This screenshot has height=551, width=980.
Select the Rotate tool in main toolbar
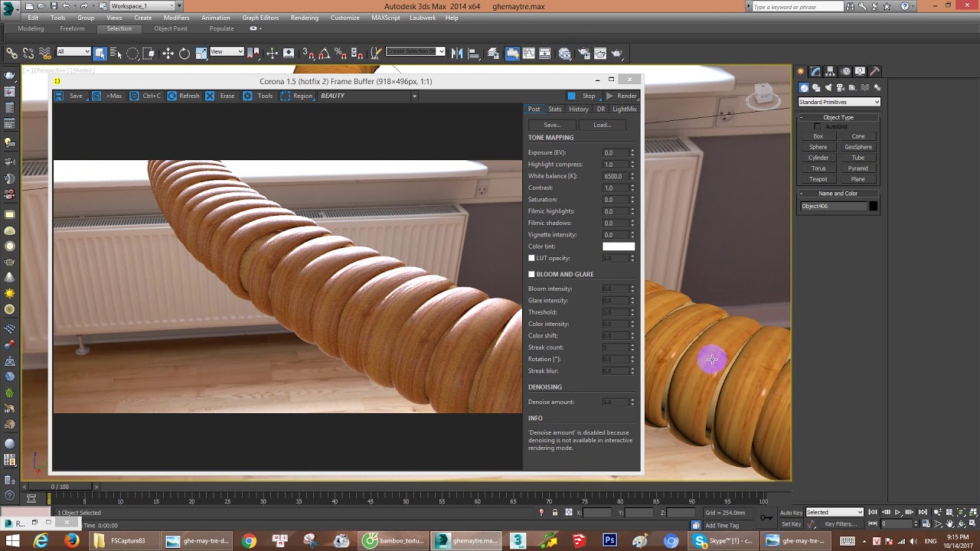click(185, 53)
